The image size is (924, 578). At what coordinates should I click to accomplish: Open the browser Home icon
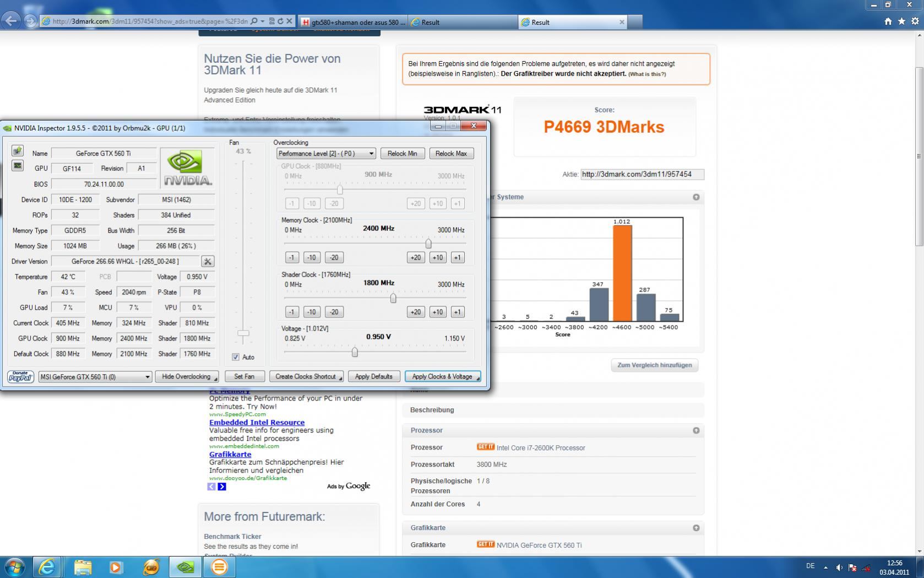pos(888,21)
